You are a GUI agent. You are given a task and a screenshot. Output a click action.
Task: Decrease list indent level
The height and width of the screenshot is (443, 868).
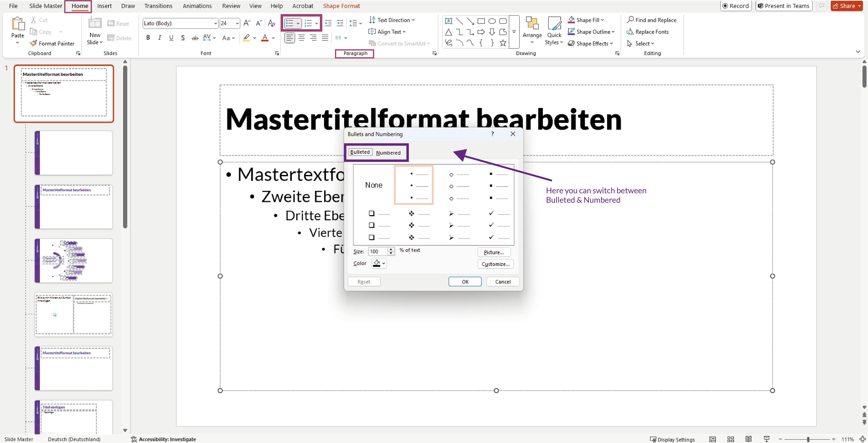tap(328, 23)
